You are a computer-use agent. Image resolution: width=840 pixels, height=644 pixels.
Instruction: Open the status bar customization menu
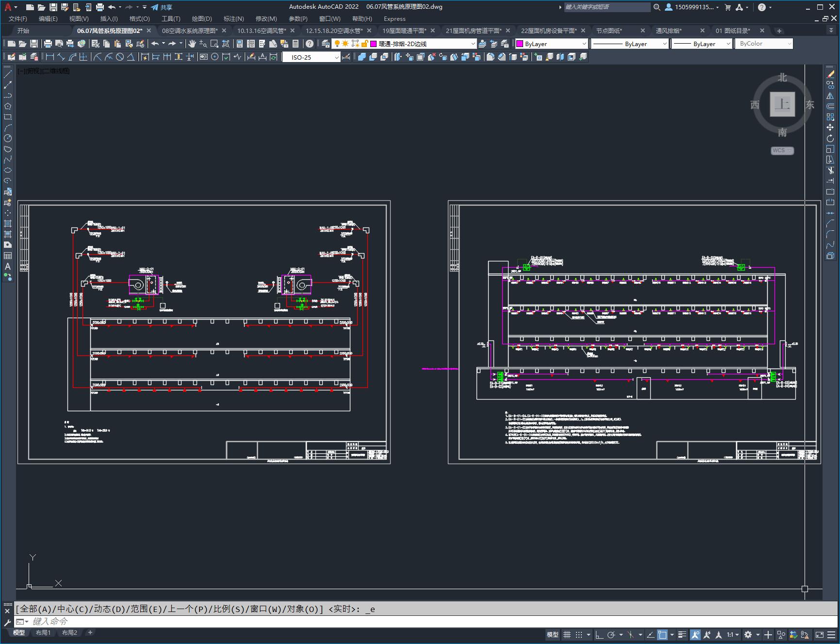(831, 634)
